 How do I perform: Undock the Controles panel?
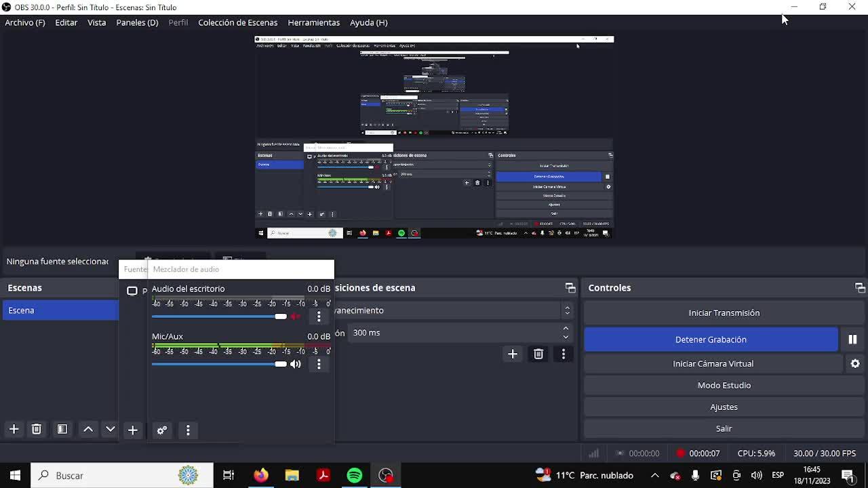click(860, 288)
